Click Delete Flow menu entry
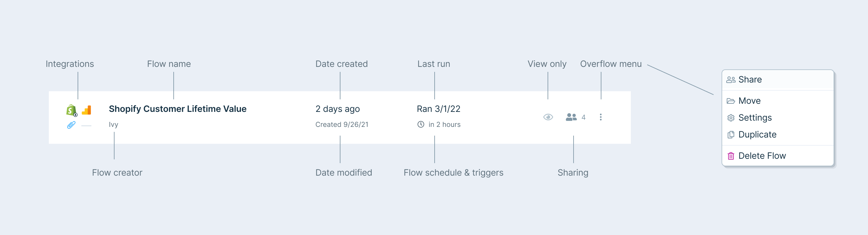868x235 pixels. pyautogui.click(x=762, y=156)
